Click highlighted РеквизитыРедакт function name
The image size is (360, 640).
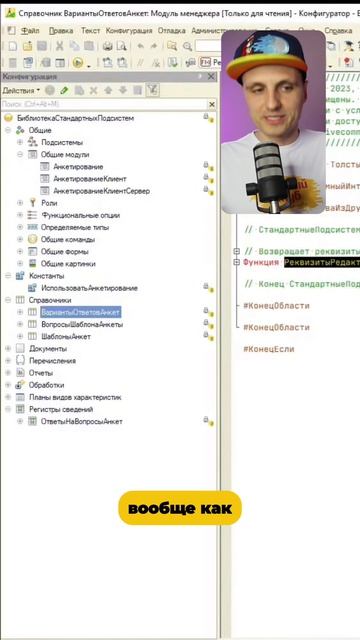click(322, 262)
